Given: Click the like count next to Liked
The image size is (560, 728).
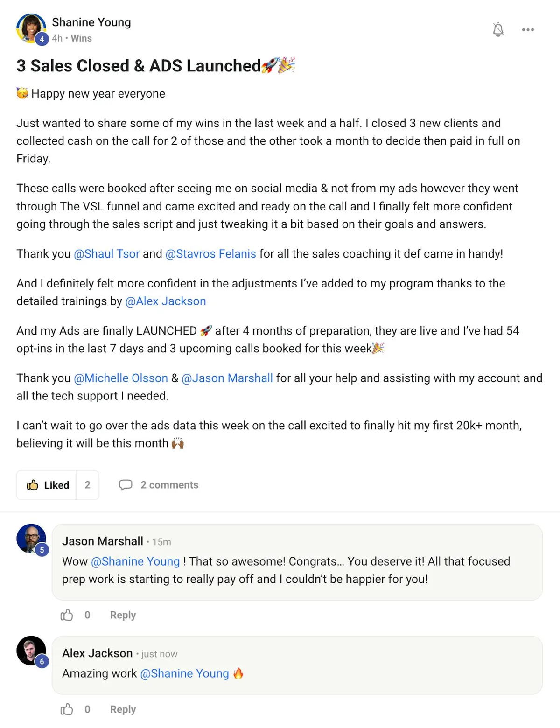Looking at the screenshot, I should click(x=88, y=485).
